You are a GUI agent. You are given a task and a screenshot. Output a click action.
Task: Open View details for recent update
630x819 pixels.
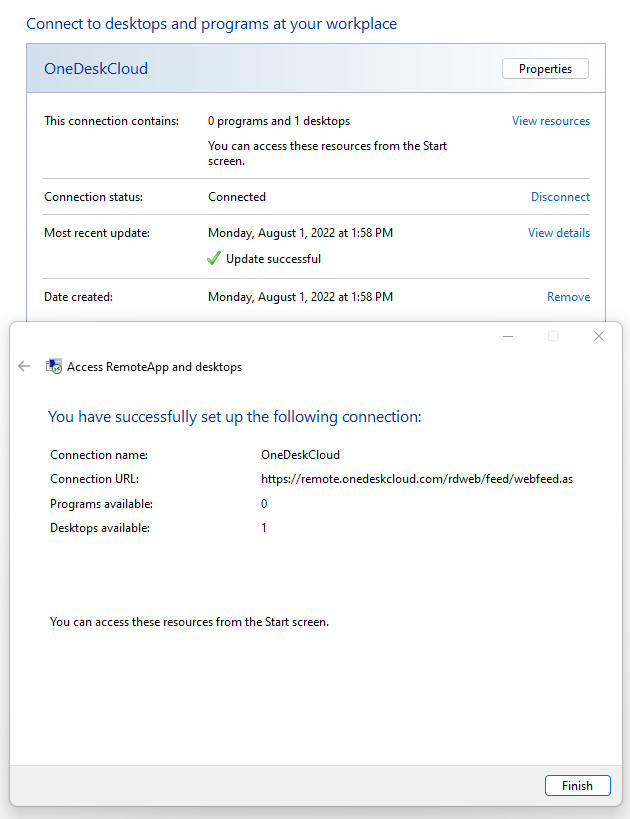coord(558,233)
